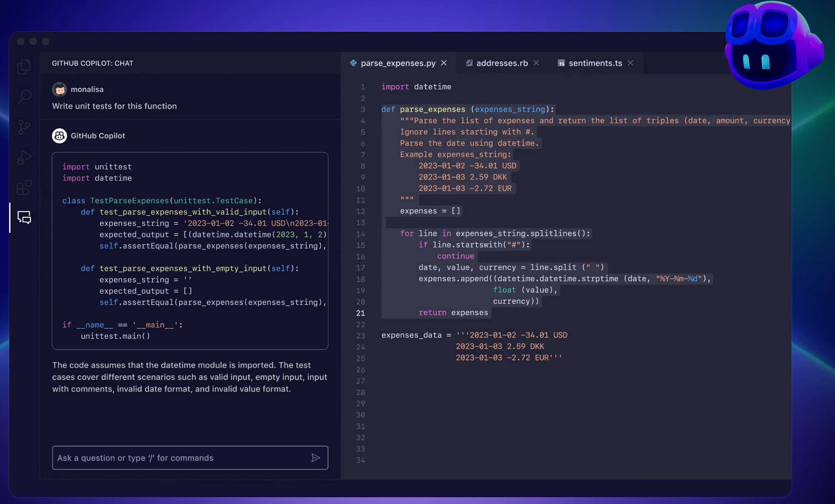This screenshot has width=835, height=504.
Task: Close the parse_expenses.py tab
Action: 444,63
